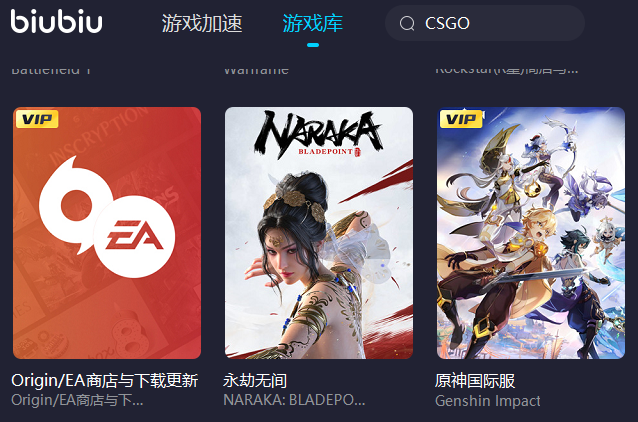This screenshot has height=422, width=638.
Task: Click the Genshin Impact subtitle text
Action: 487,401
